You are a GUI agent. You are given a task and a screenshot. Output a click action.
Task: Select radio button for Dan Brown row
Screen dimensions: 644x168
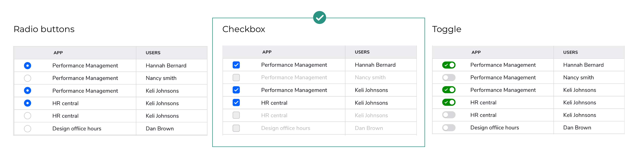28,129
